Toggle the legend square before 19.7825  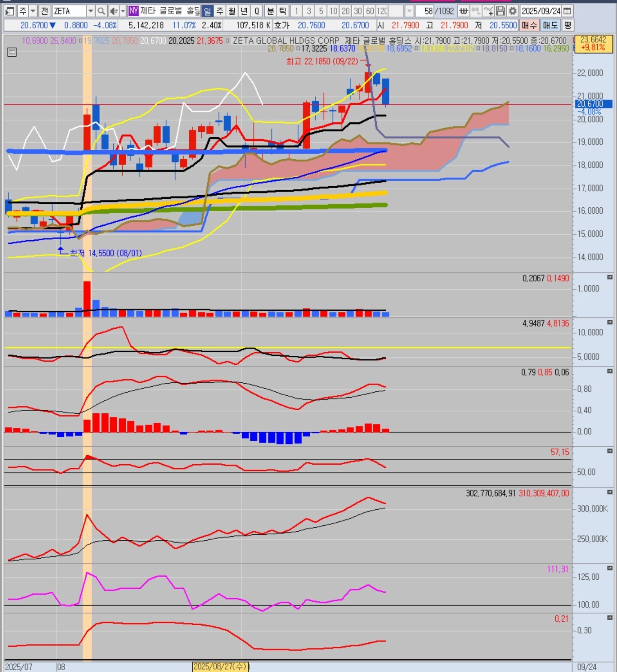point(80,41)
